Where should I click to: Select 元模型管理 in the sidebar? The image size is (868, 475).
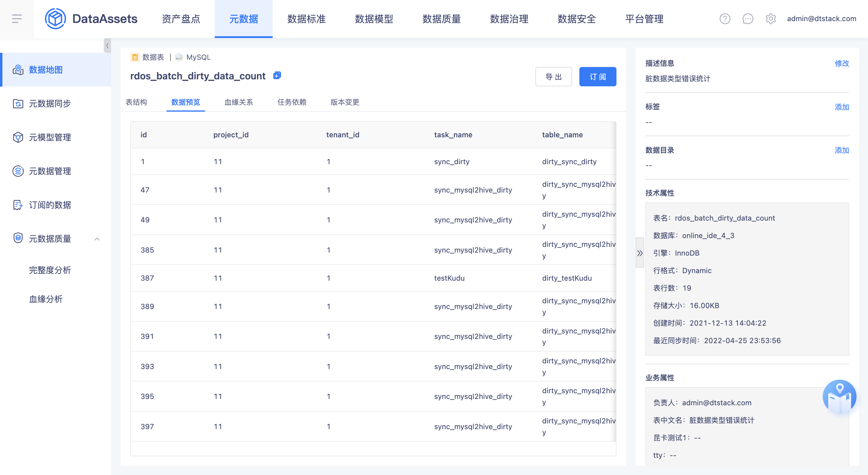[x=55, y=137]
